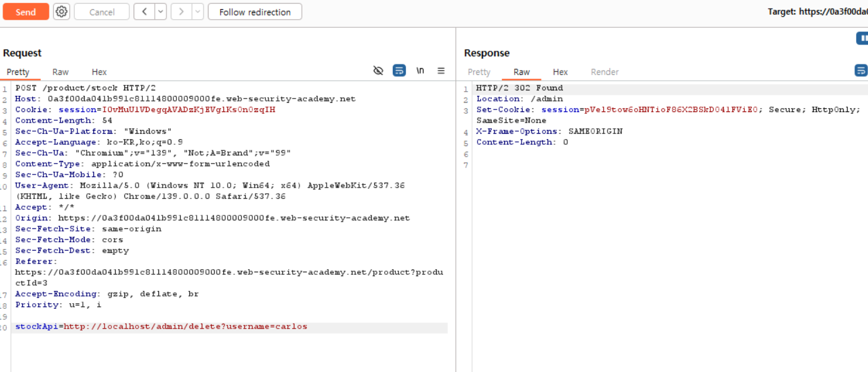This screenshot has width=868, height=372.
Task: Click the X-Frame-Options: SAMEORIGIN header
Action: coord(549,131)
